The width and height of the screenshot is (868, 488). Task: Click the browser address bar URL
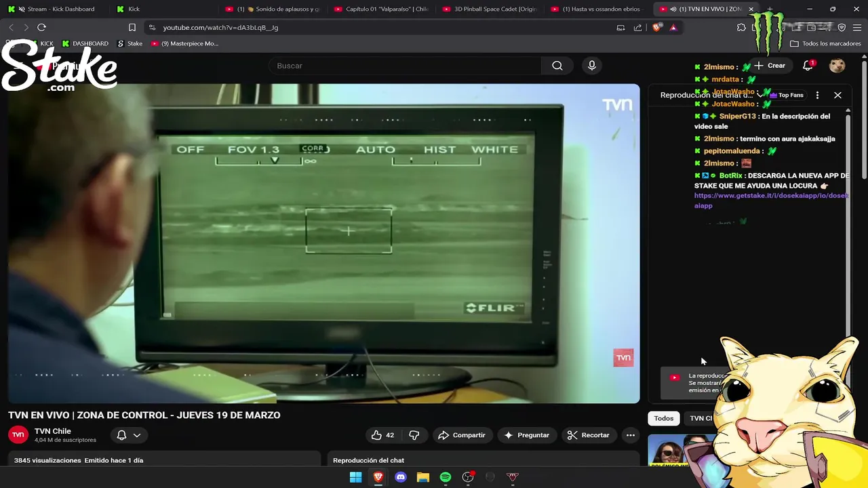pyautogui.click(x=221, y=27)
